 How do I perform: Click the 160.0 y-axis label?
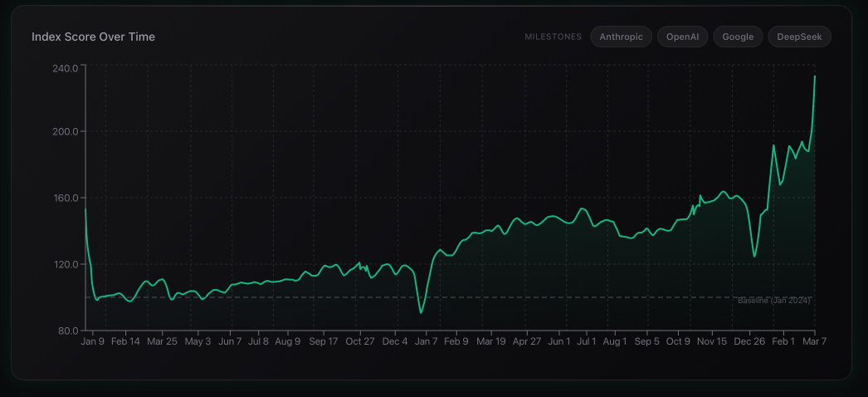point(66,198)
